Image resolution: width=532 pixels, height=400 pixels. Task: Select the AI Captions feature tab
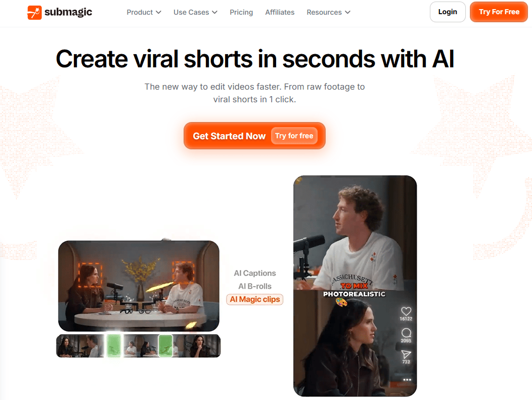[x=255, y=273]
